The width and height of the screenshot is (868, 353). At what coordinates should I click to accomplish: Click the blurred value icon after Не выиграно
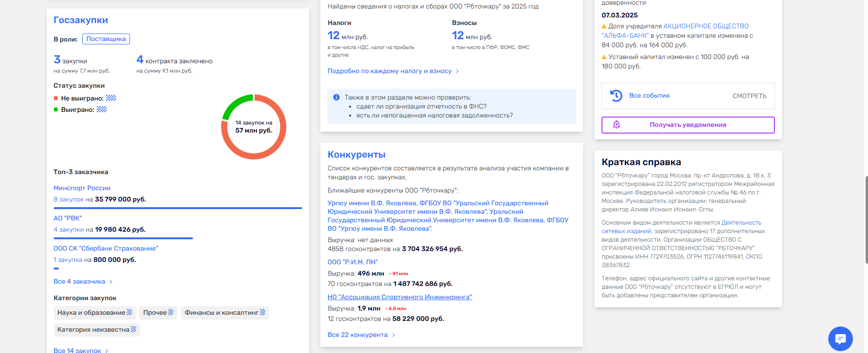(111, 98)
